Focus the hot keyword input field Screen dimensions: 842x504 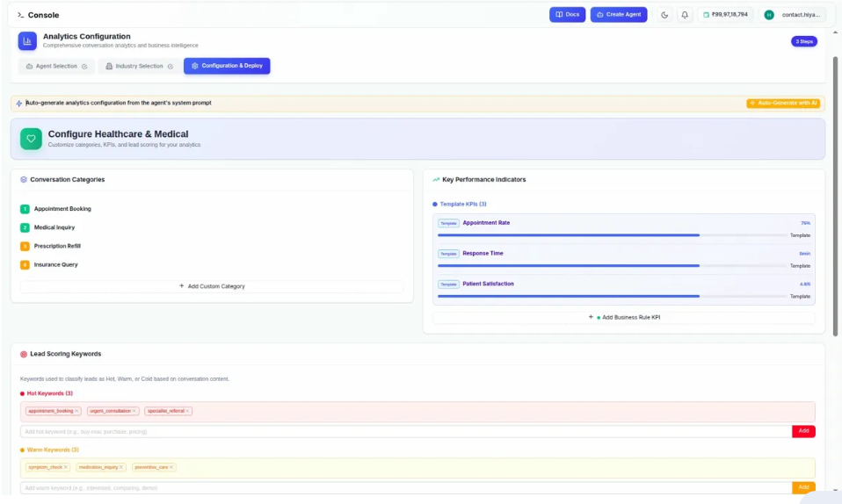406,431
